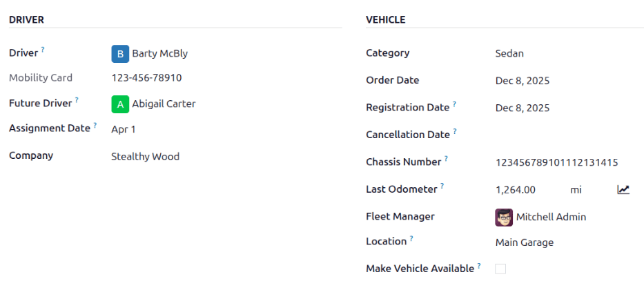The image size is (644, 288).
Task: Click the Last Odometer help question mark
Action: (442, 186)
